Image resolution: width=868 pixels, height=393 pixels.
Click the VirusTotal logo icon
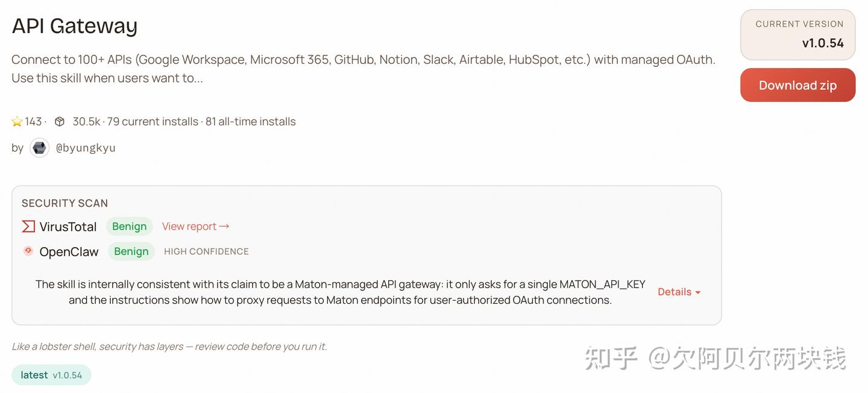(28, 227)
